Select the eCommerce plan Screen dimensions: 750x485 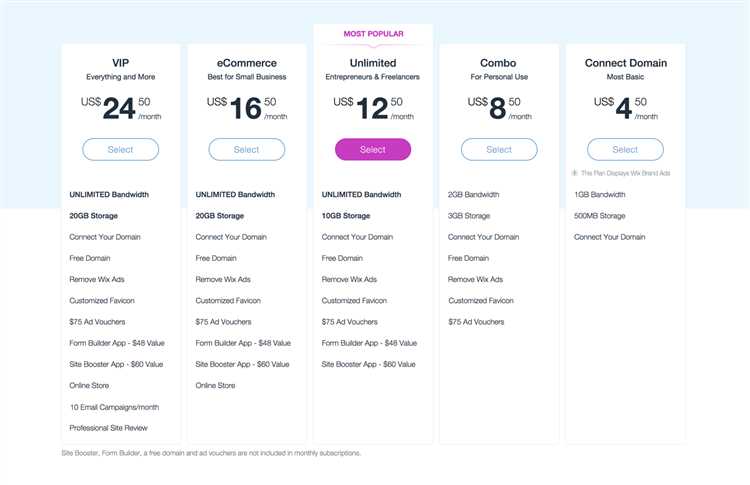(x=247, y=150)
